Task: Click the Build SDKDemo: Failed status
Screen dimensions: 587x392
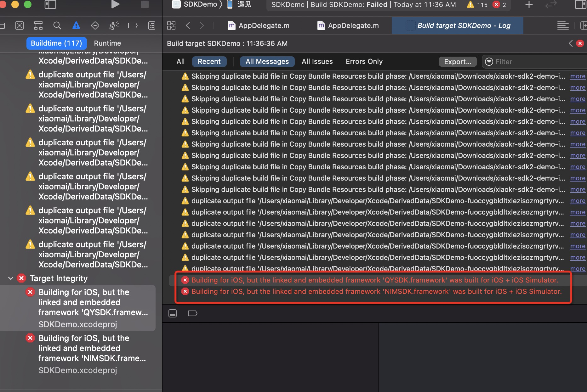Action: (x=349, y=4)
